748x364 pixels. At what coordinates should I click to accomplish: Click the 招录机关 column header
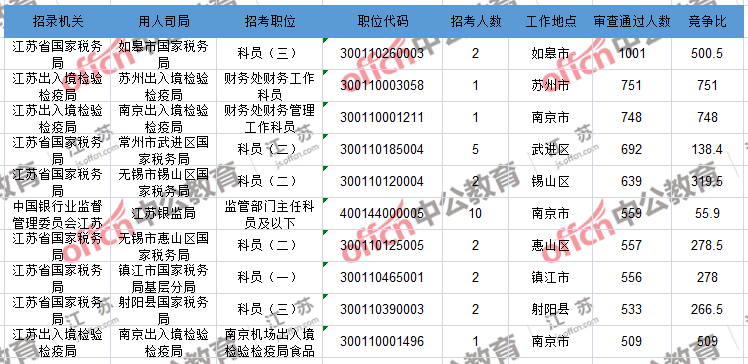pos(57,21)
